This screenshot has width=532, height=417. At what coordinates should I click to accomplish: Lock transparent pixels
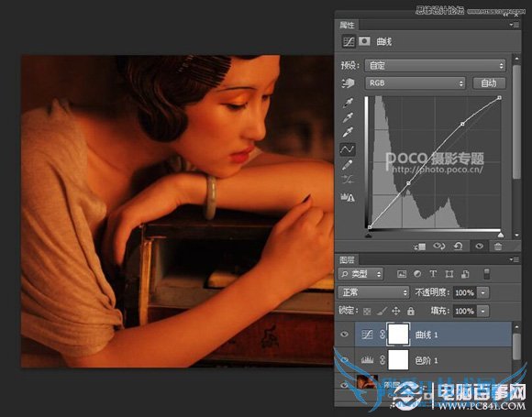click(367, 312)
